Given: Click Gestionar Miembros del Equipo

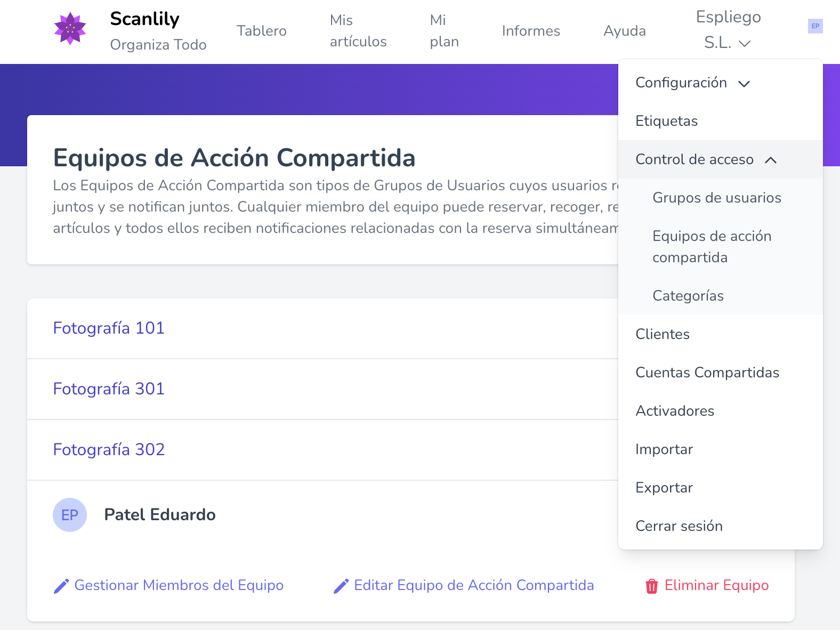Looking at the screenshot, I should [179, 585].
